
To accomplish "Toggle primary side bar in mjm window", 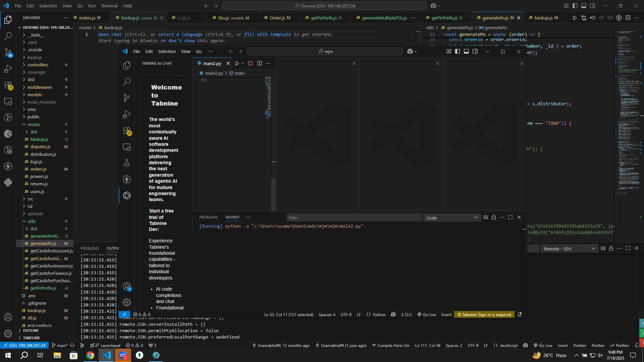I will [458, 51].
